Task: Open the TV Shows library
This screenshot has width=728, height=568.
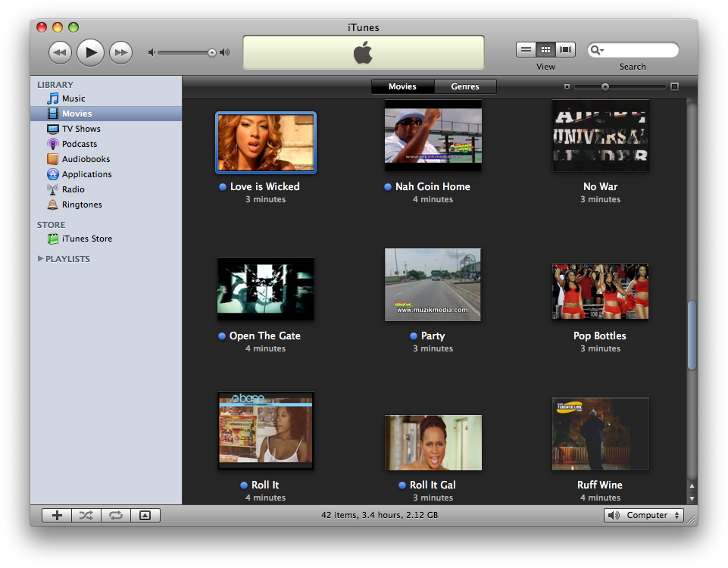Action: coord(80,129)
